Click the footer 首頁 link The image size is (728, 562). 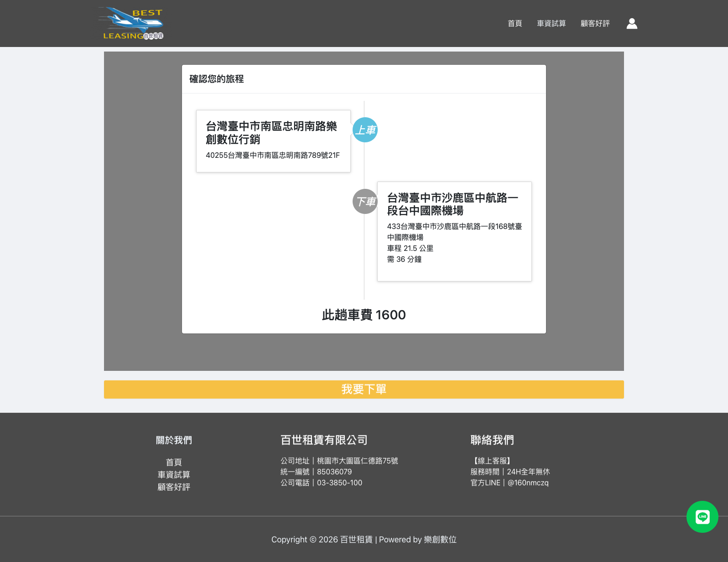[x=174, y=462]
